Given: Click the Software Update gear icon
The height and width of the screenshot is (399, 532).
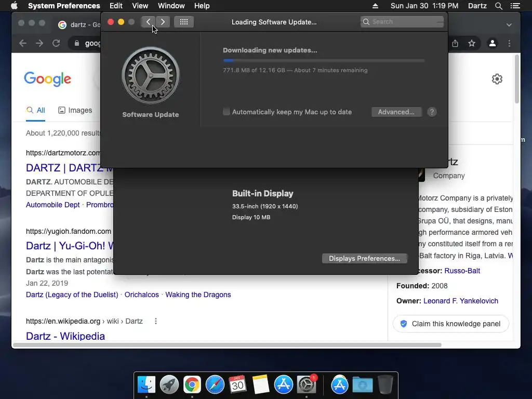Looking at the screenshot, I should [x=151, y=75].
